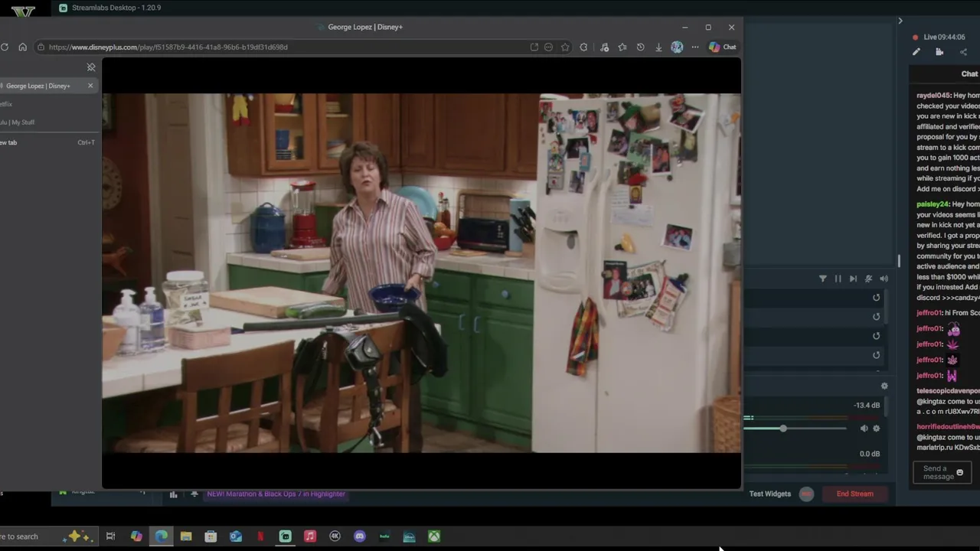
Task: Open browser Settings and more menu
Action: coord(695,47)
